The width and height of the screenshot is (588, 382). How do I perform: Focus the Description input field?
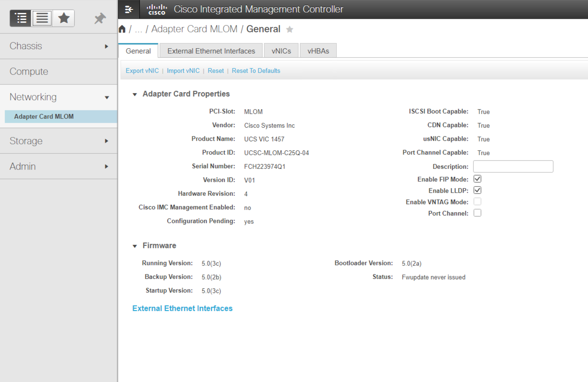click(x=513, y=166)
